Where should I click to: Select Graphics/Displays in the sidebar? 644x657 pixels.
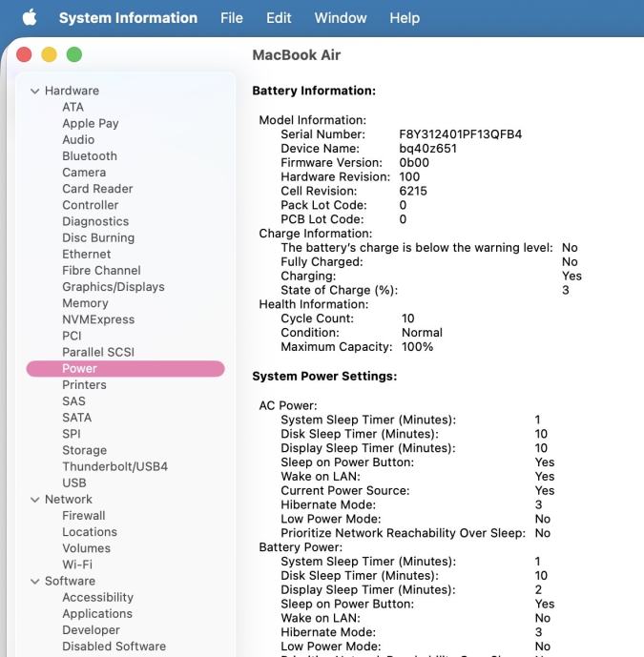(x=114, y=287)
